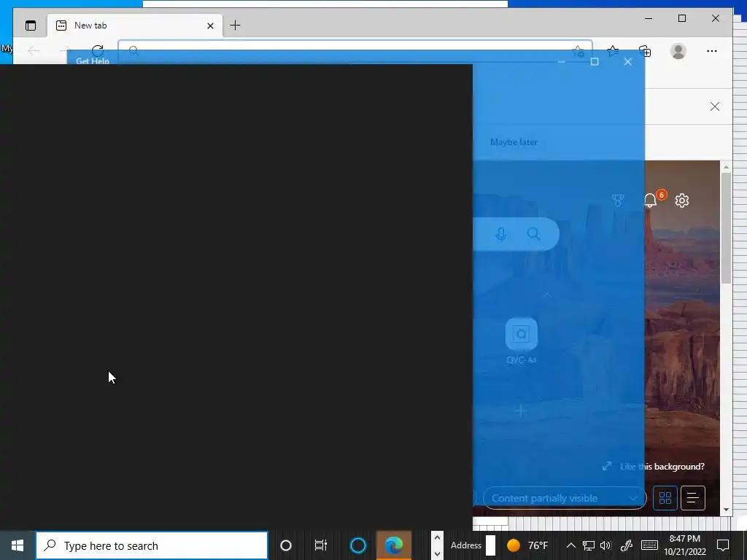This screenshot has height=560, width=747.
Task: Click the Edge refresh button
Action: click(98, 51)
